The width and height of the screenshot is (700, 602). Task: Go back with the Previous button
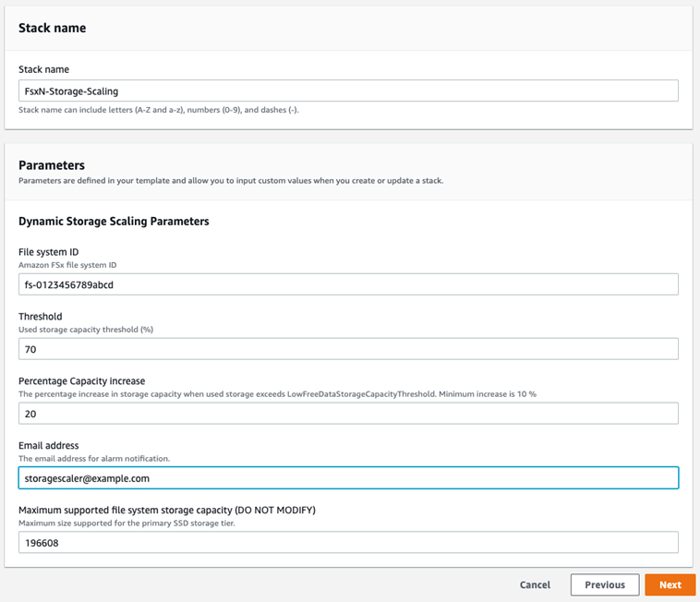pos(605,584)
